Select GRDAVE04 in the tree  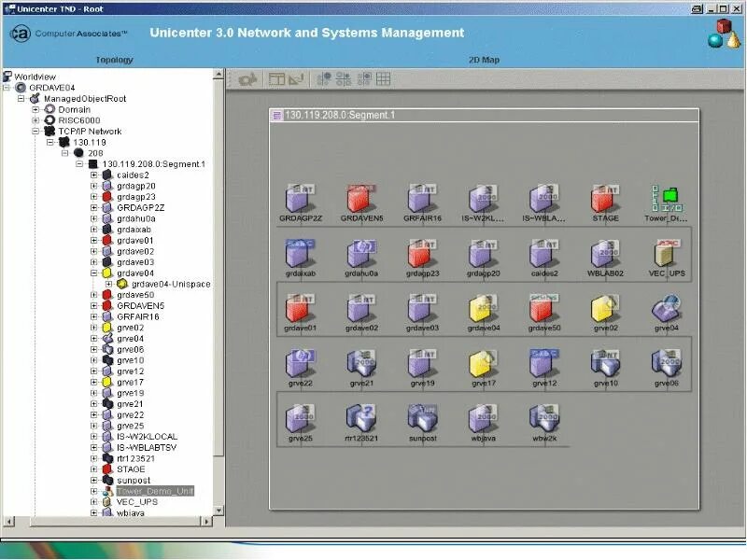(x=52, y=88)
